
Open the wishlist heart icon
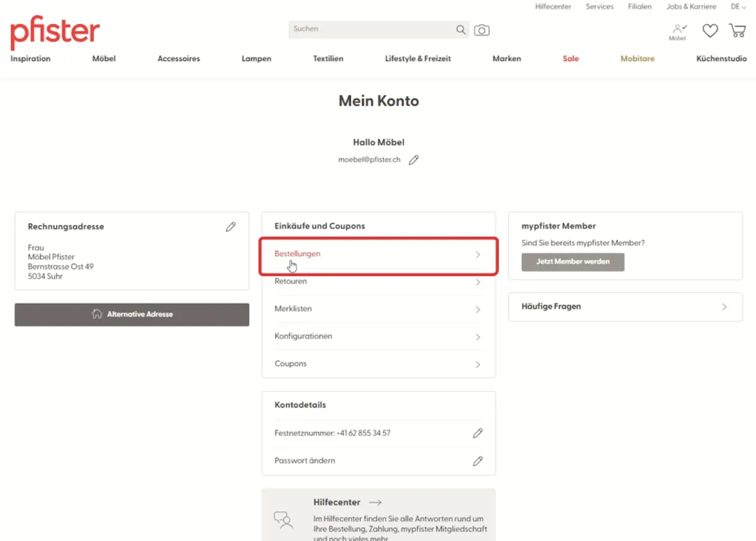[x=710, y=30]
